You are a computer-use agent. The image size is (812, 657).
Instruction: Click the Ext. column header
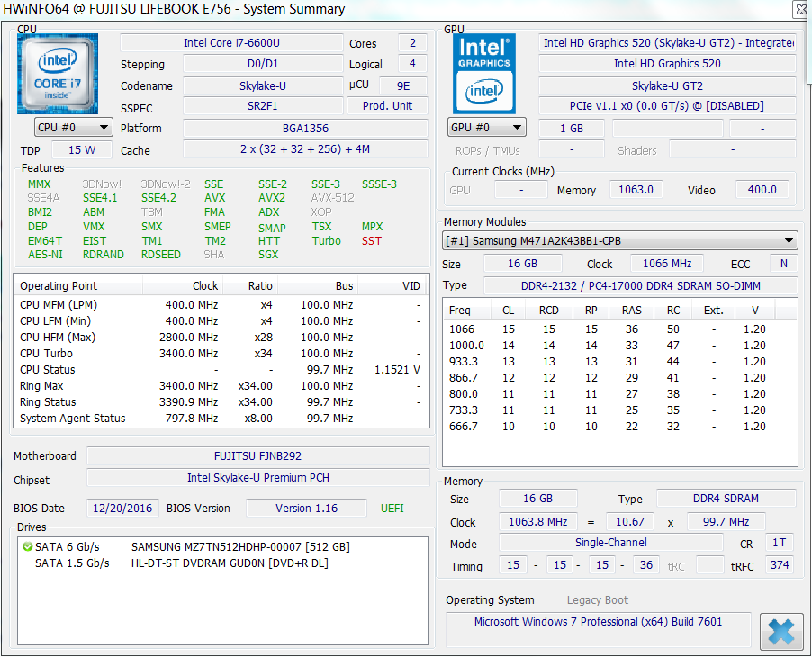(713, 310)
